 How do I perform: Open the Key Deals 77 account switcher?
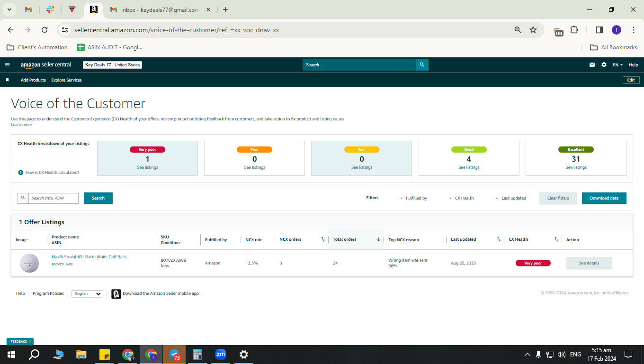pos(113,65)
